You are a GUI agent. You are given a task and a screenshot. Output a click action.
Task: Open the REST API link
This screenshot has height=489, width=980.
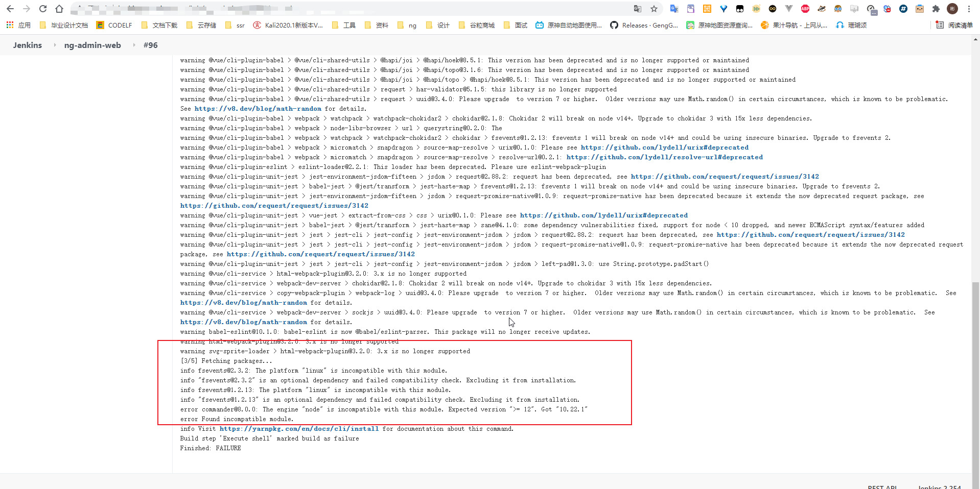pyautogui.click(x=882, y=487)
